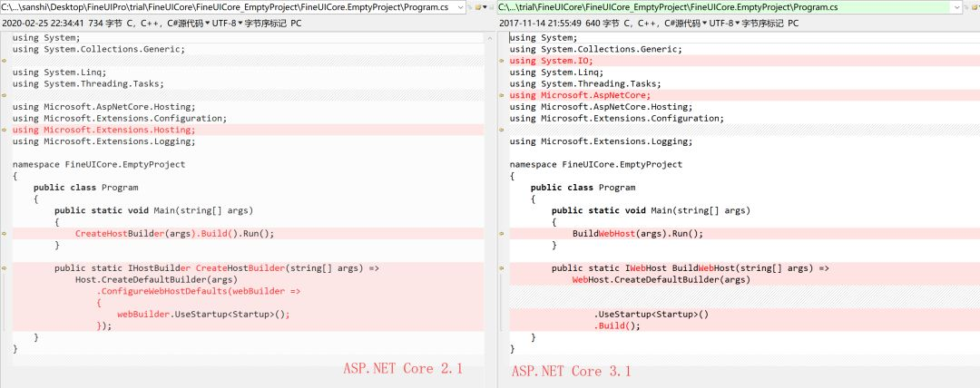Click left pane marker beside 'using Microsoft.Extensions.Hosting;'
The image size is (980, 388).
coord(4,130)
